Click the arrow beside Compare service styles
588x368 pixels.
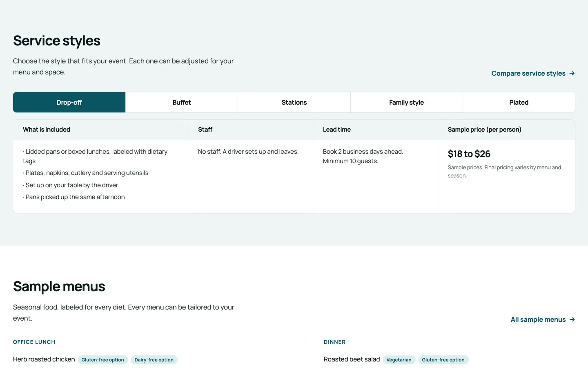click(572, 74)
